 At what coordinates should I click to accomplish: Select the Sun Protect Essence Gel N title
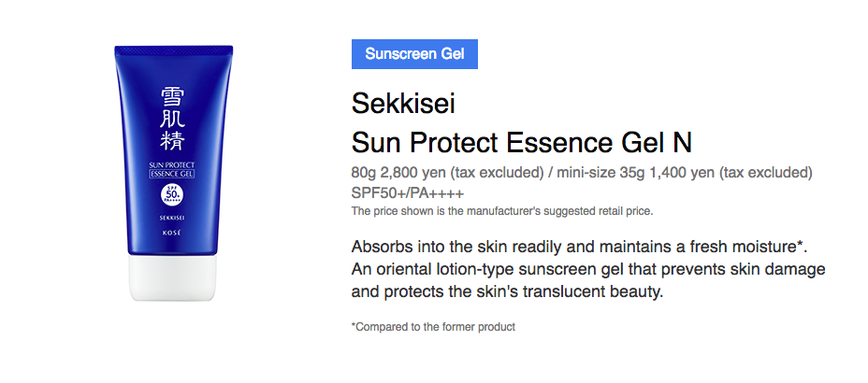point(522,143)
